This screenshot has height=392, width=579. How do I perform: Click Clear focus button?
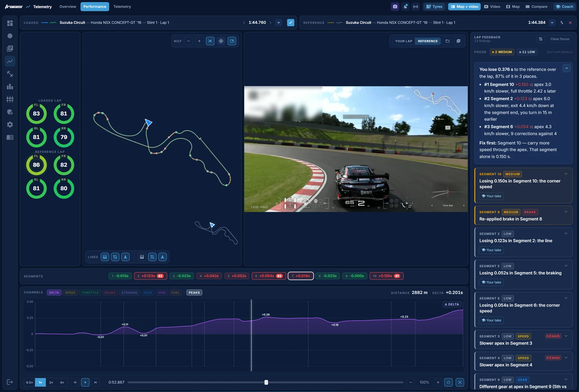tap(560, 39)
